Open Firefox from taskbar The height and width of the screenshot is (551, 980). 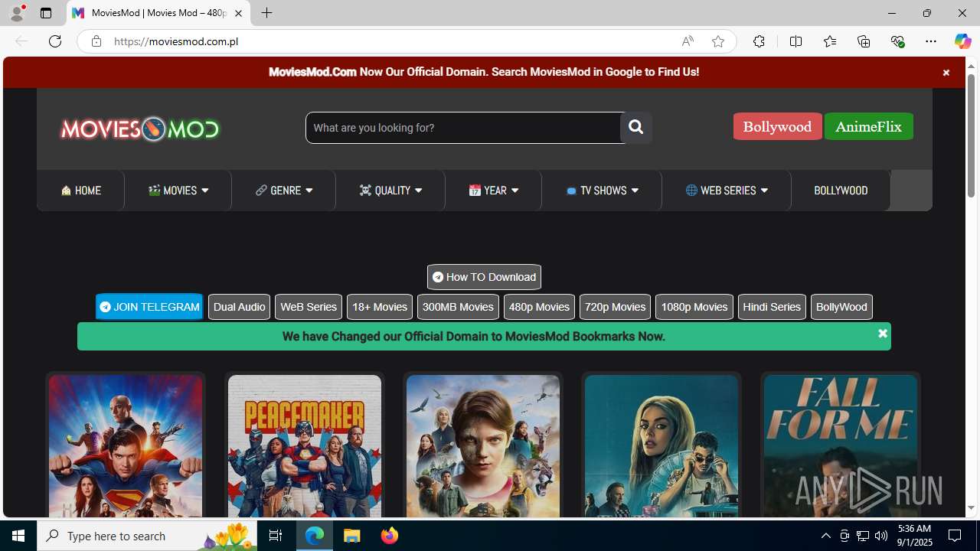click(x=390, y=536)
